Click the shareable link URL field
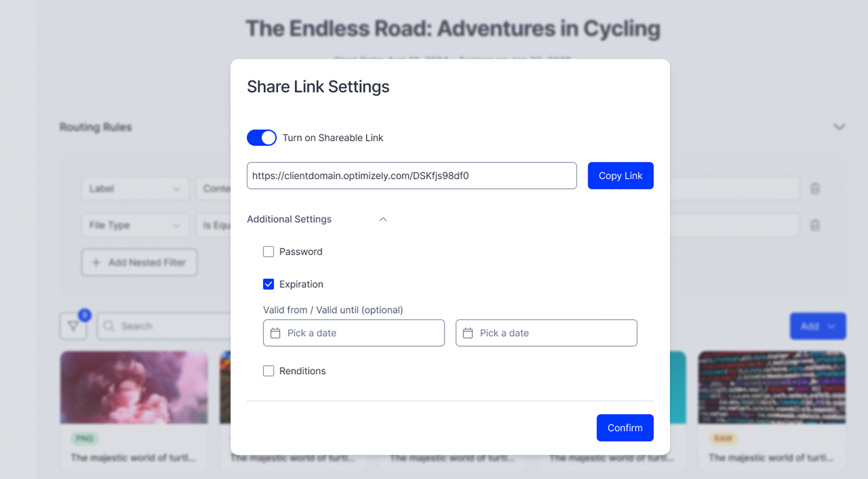 click(x=411, y=176)
